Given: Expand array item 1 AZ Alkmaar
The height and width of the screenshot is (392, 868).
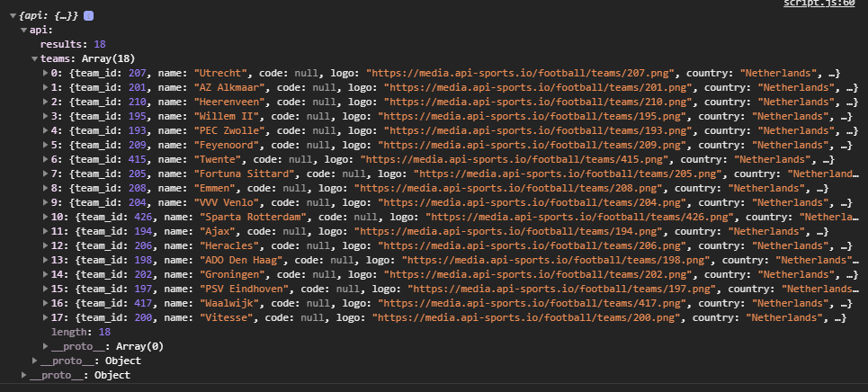Looking at the screenshot, I should (x=46, y=87).
